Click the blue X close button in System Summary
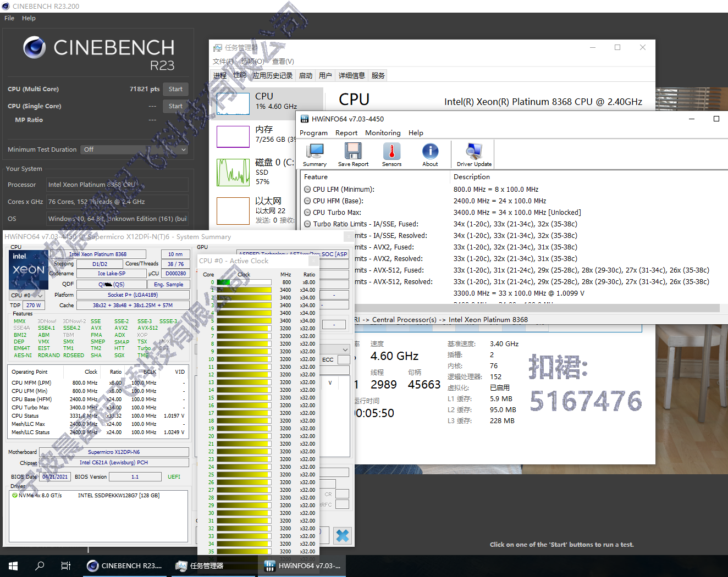Image resolution: width=728 pixels, height=577 pixels. click(x=343, y=535)
